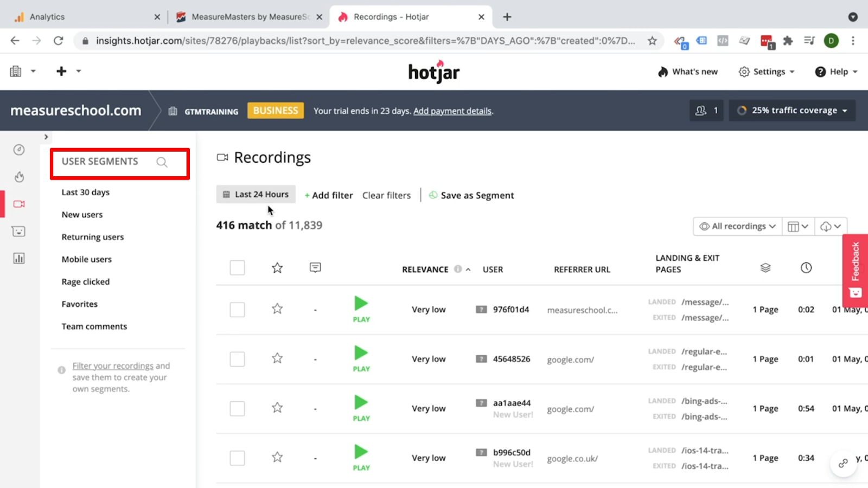
Task: Open the organization building icon menu
Action: click(x=22, y=71)
